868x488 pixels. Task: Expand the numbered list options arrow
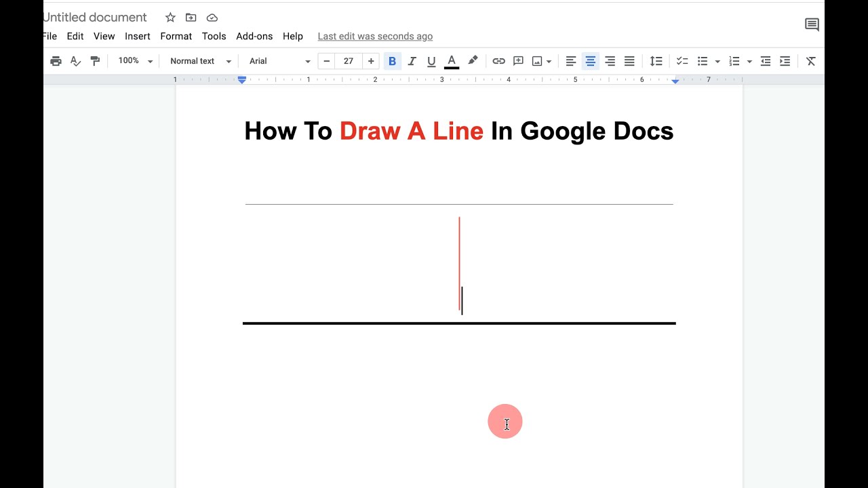click(x=749, y=62)
